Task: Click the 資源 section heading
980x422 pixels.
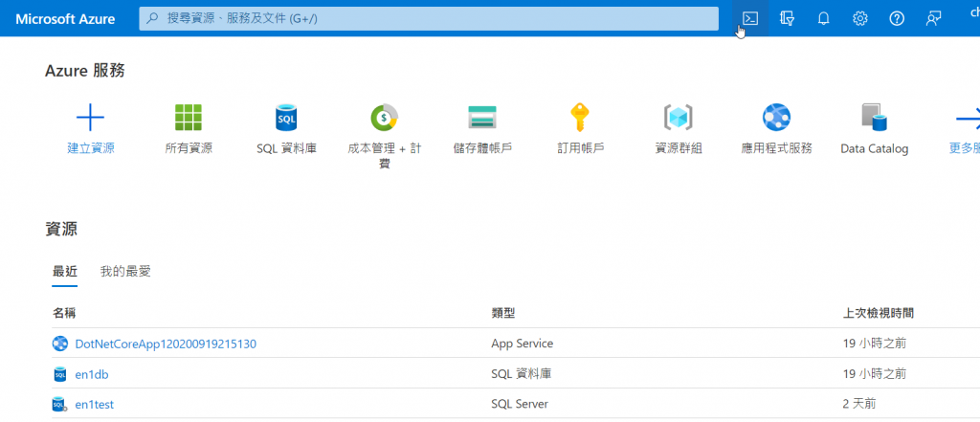Action: [x=61, y=230]
